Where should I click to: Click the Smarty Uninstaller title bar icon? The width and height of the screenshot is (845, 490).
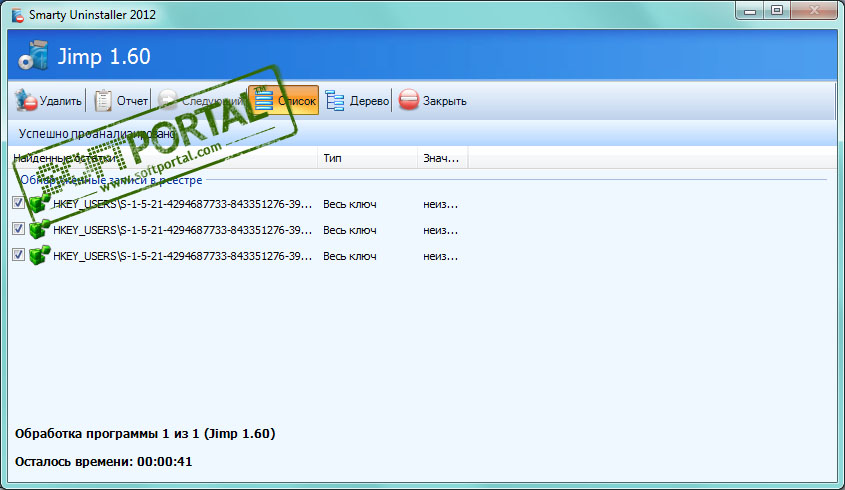click(18, 15)
